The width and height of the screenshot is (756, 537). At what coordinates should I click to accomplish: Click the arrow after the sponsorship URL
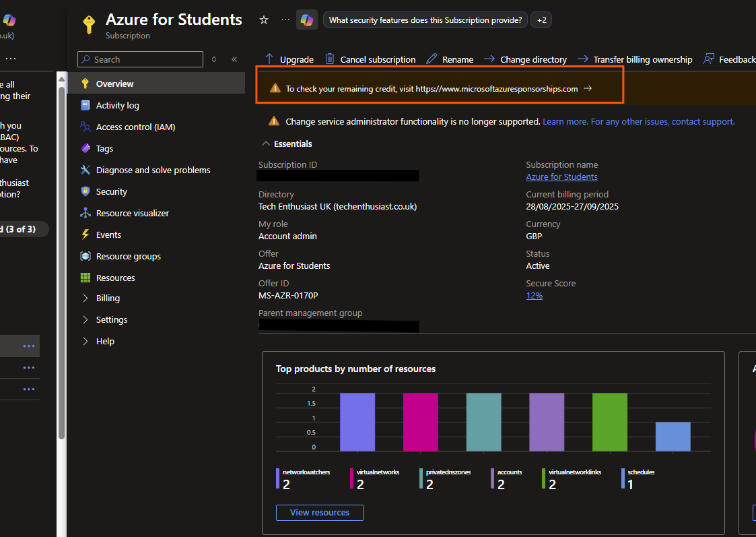587,88
